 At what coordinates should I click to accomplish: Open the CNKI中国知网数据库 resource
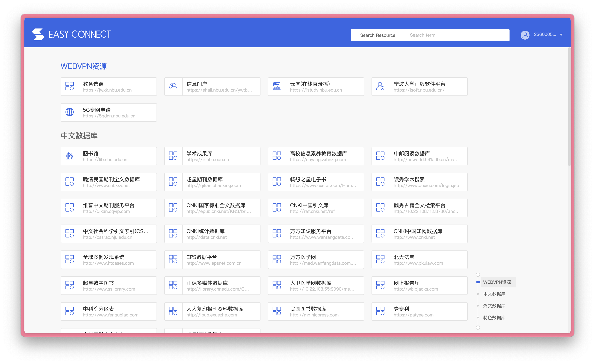tap(419, 233)
